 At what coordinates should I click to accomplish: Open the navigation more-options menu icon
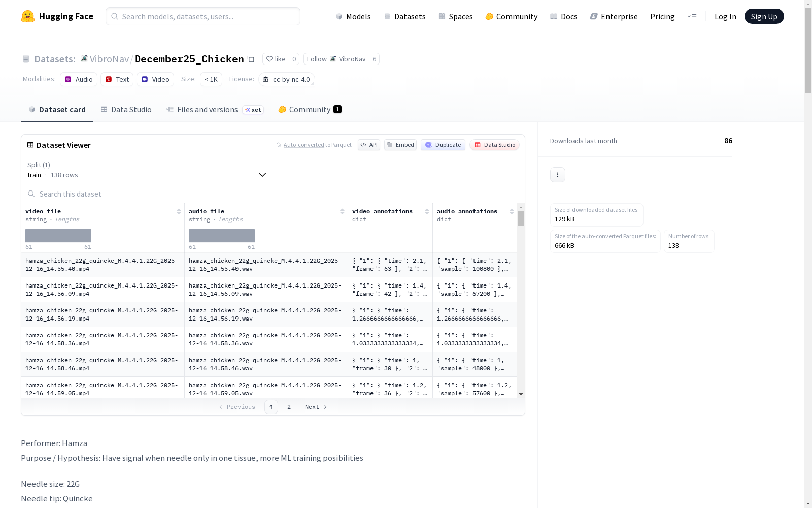(x=692, y=16)
